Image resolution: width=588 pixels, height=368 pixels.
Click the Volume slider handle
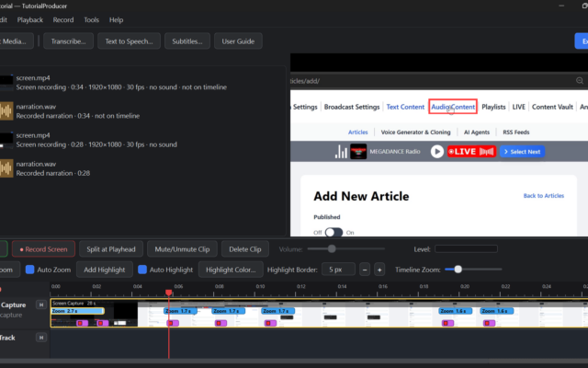pyautogui.click(x=332, y=248)
